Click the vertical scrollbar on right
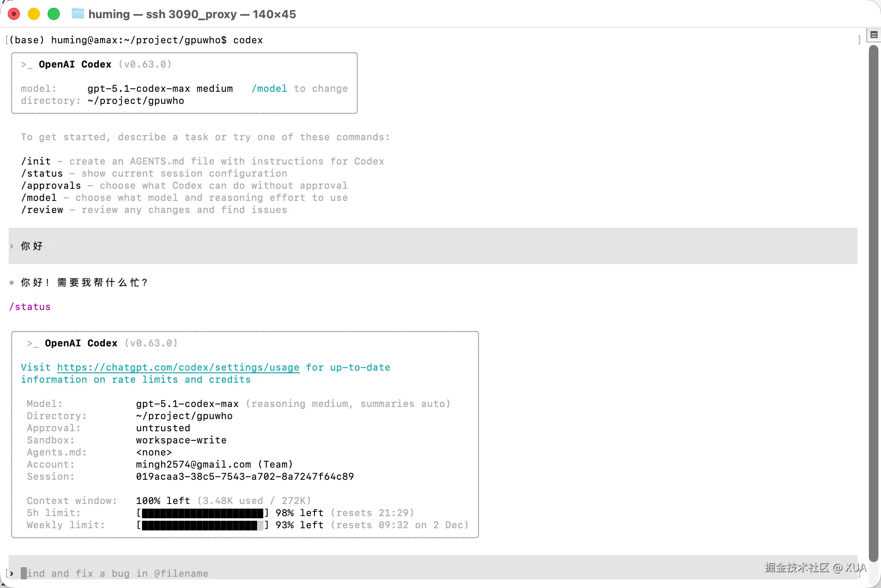 pos(874,303)
